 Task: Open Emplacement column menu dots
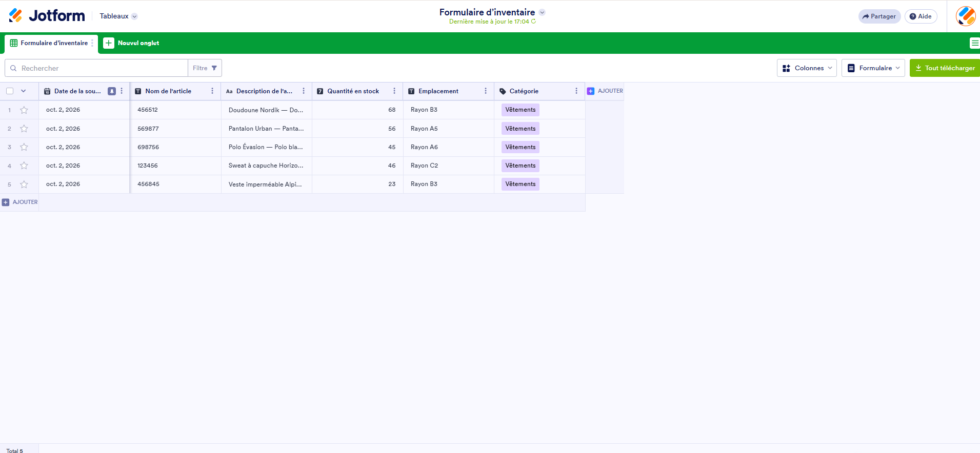(x=486, y=91)
